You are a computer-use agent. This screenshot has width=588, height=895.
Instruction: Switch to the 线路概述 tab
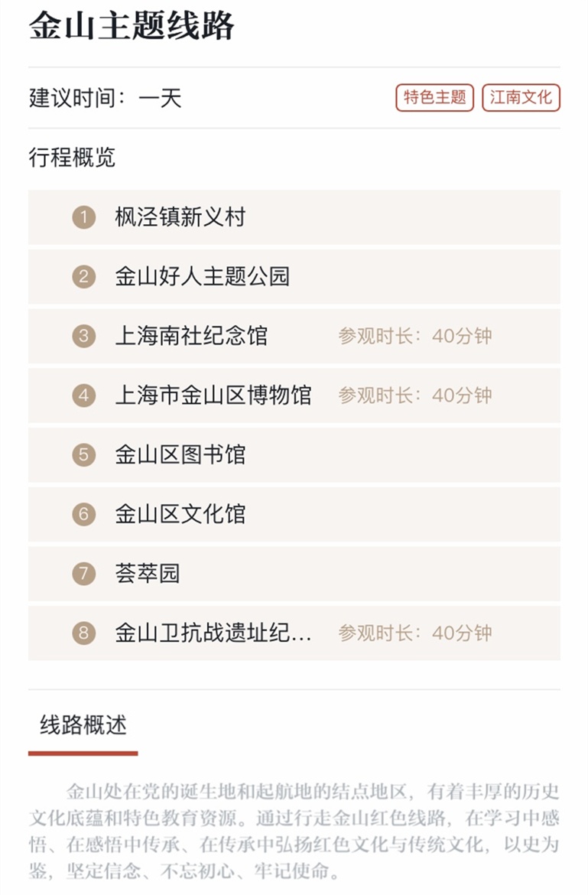pyautogui.click(x=83, y=726)
